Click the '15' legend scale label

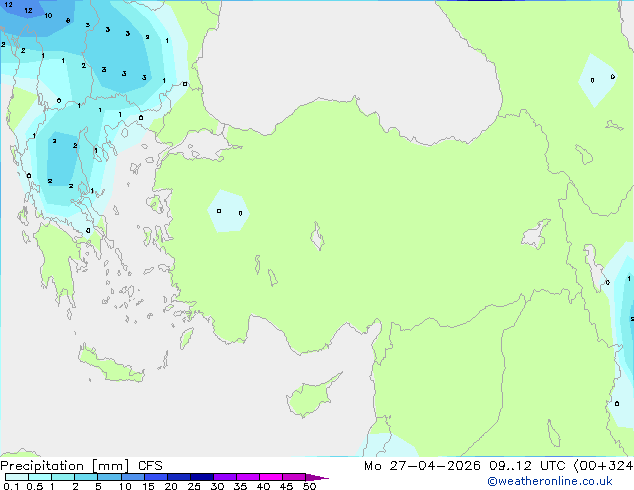point(148,486)
